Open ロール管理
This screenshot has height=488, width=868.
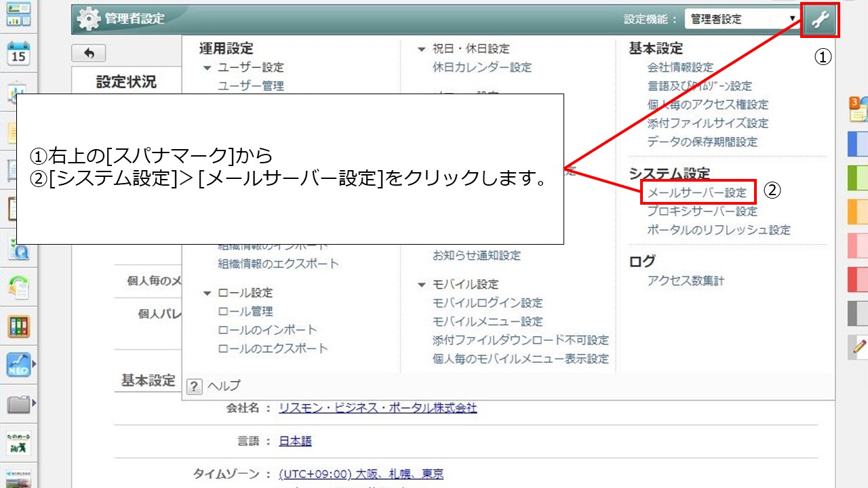point(245,311)
